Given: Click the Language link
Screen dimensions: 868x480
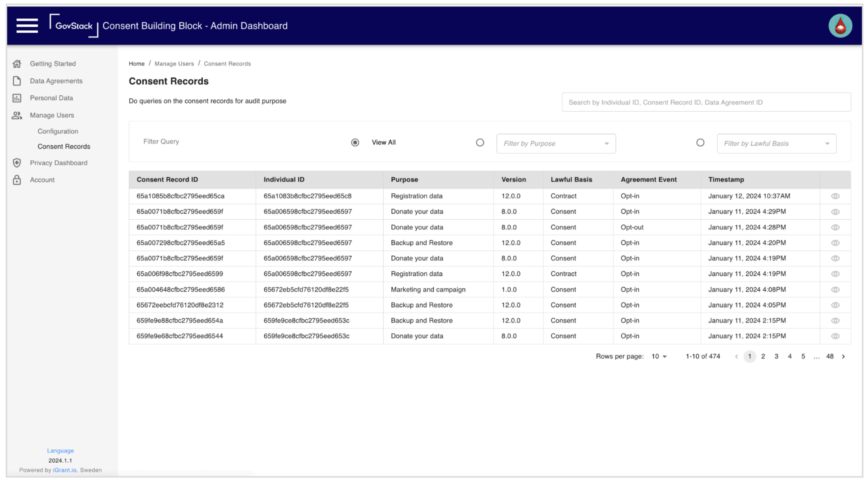Looking at the screenshot, I should 60,451.
